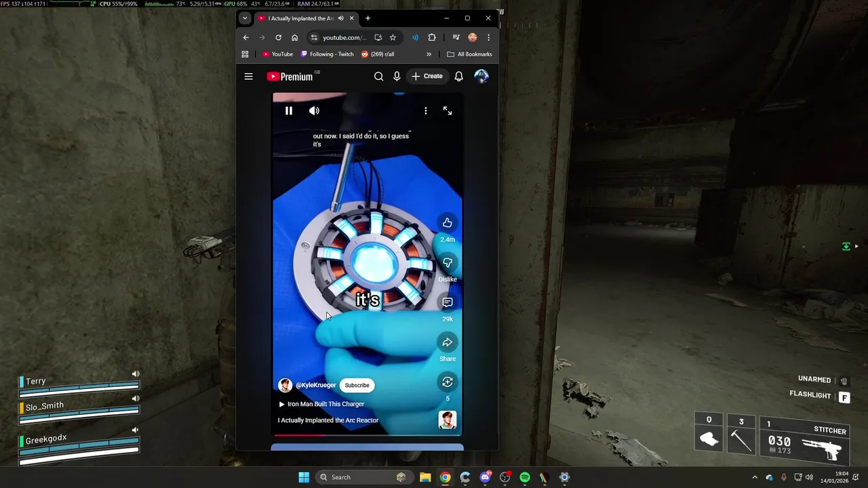The image size is (868, 488).
Task: Open the Following - Twitch bookmark
Action: pyautogui.click(x=328, y=54)
